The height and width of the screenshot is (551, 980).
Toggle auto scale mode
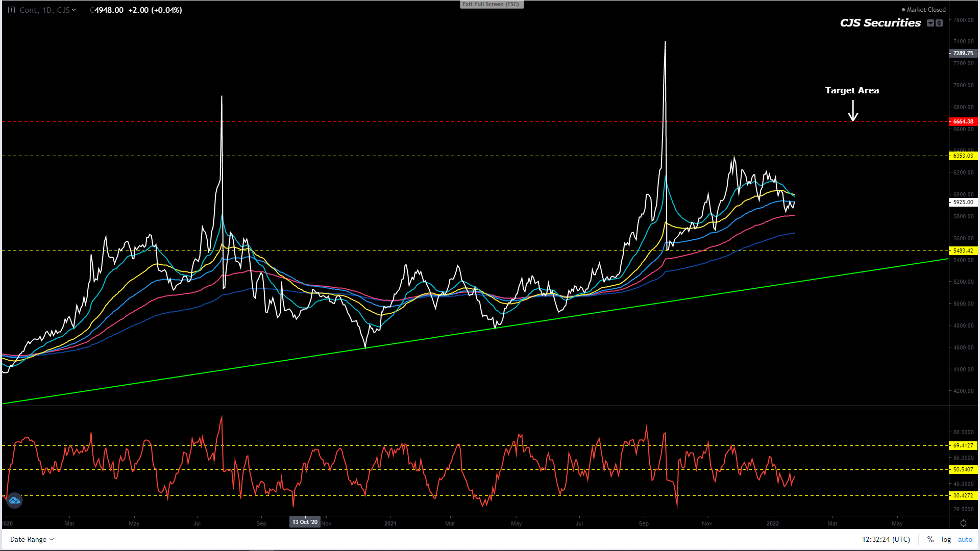965,540
